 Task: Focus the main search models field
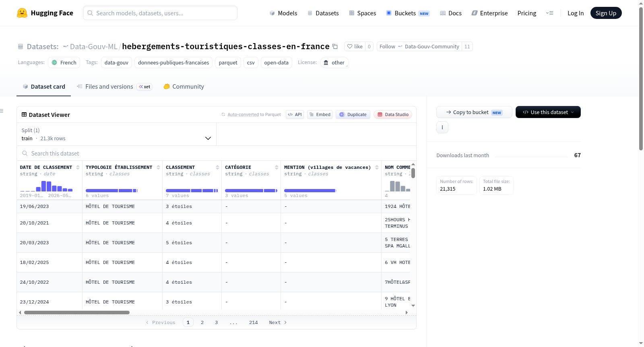(x=160, y=13)
